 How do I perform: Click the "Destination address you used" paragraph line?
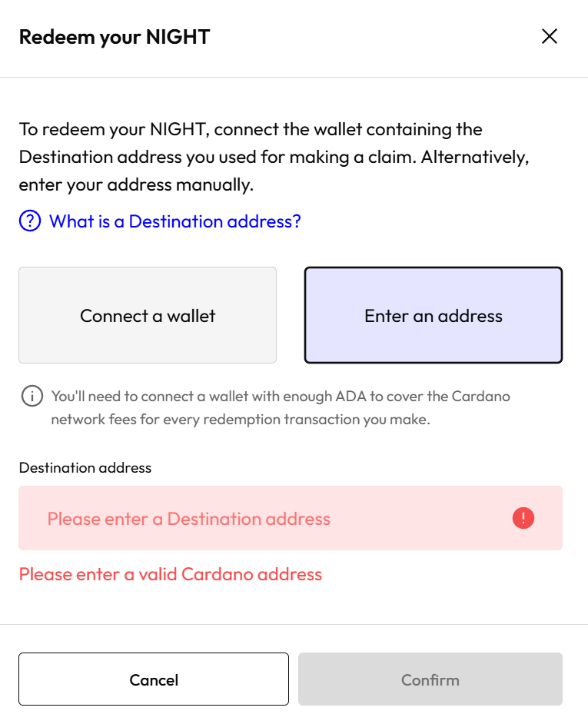pos(274,158)
